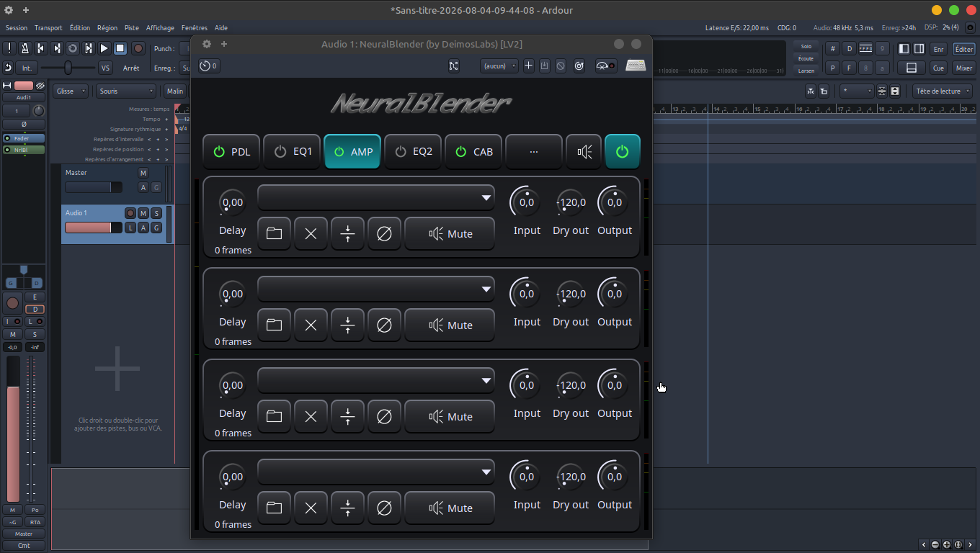Viewport: 980px width, 553px height.
Task: Toggle mute on the Master track
Action: click(x=143, y=173)
